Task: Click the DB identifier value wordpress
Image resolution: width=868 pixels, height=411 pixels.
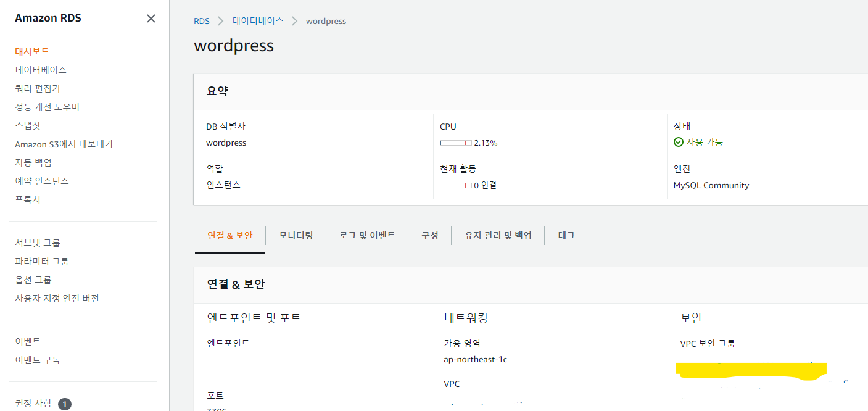Action: [x=226, y=143]
